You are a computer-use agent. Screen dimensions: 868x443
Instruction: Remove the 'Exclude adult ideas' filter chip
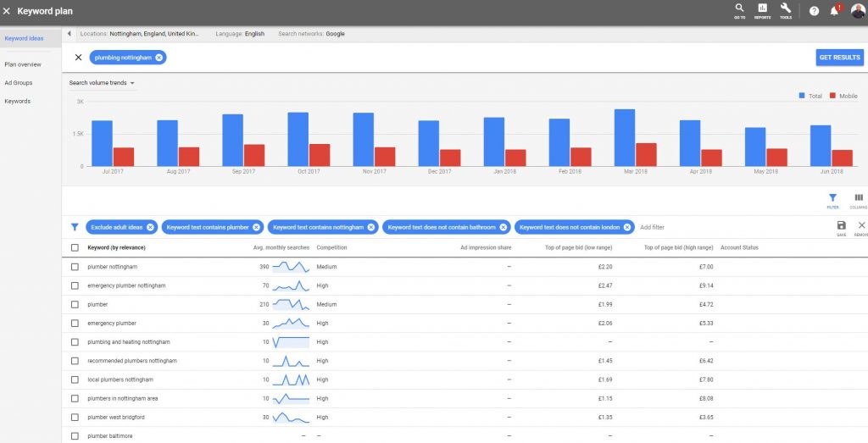(x=151, y=227)
